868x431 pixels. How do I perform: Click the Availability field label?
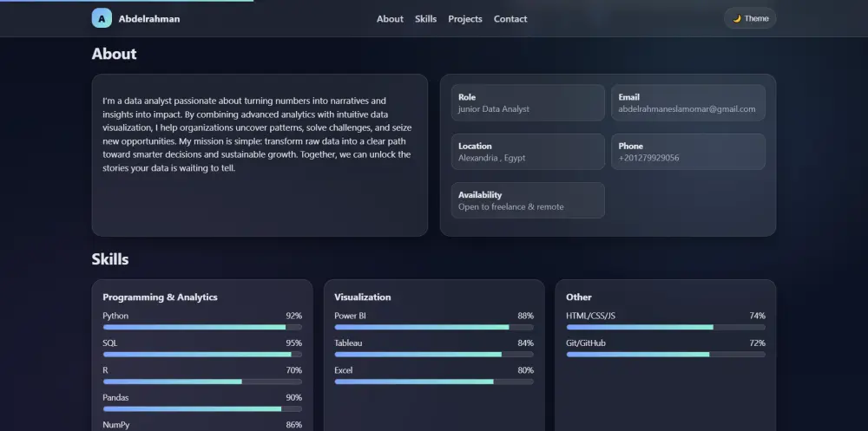pyautogui.click(x=480, y=195)
